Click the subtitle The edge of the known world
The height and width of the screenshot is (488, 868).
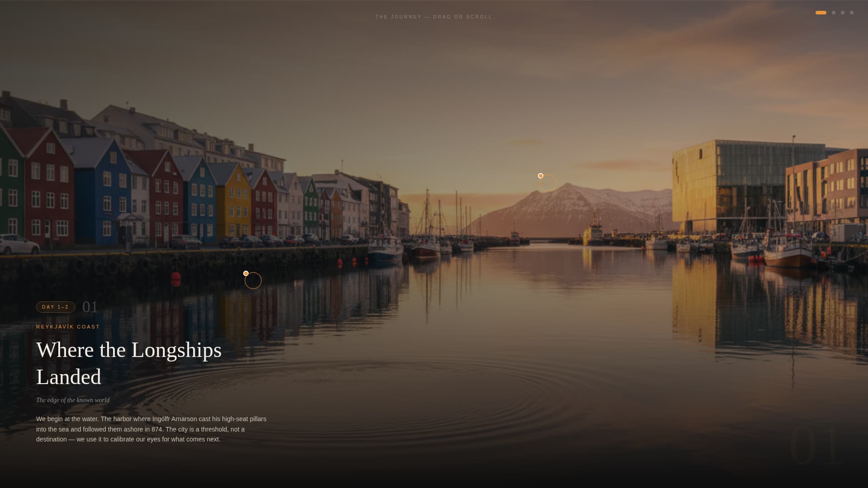pos(72,400)
